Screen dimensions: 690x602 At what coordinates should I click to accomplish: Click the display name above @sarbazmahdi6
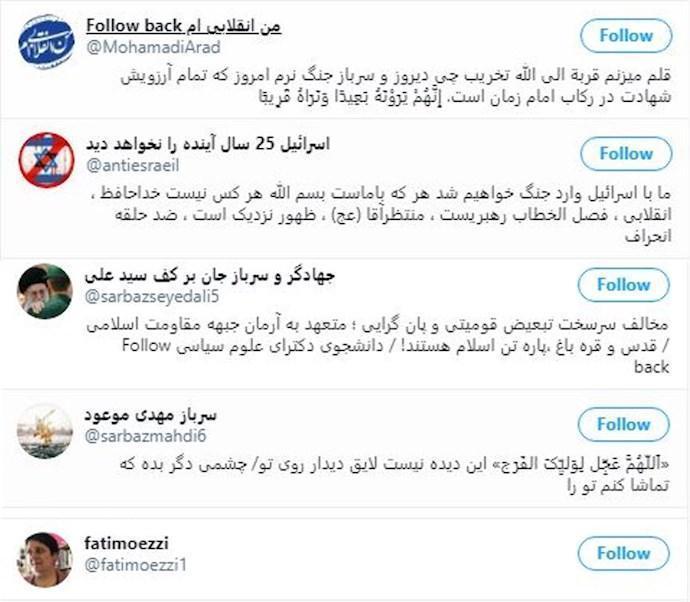coord(150,415)
